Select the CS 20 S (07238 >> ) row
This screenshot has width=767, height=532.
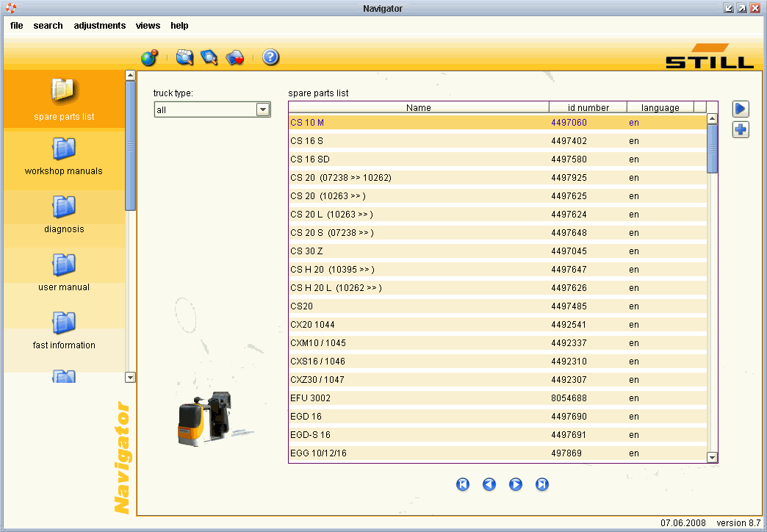coord(497,233)
